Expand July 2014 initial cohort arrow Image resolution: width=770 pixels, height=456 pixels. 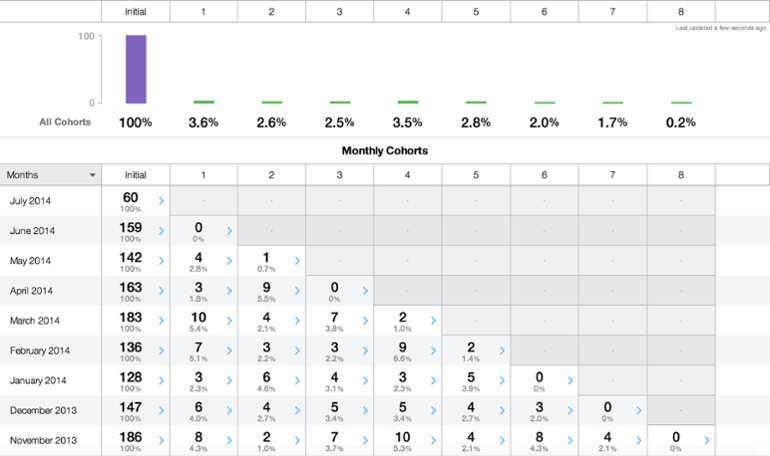[161, 201]
